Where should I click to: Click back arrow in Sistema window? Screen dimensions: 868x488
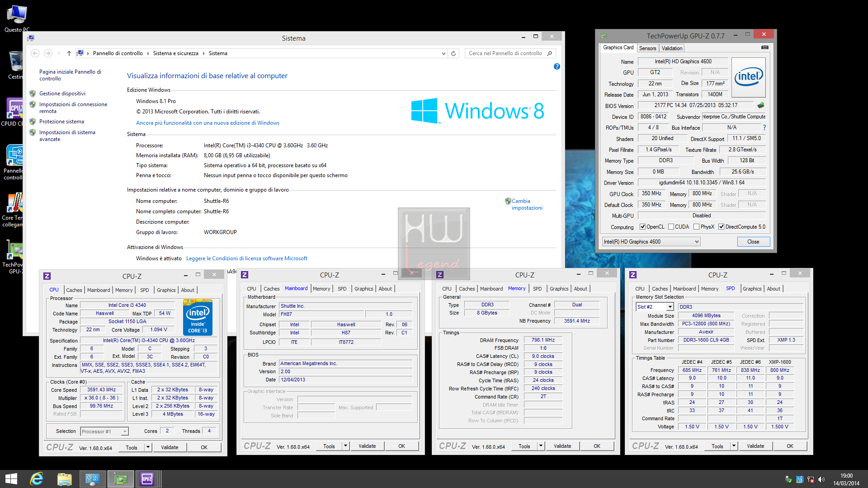35,53
